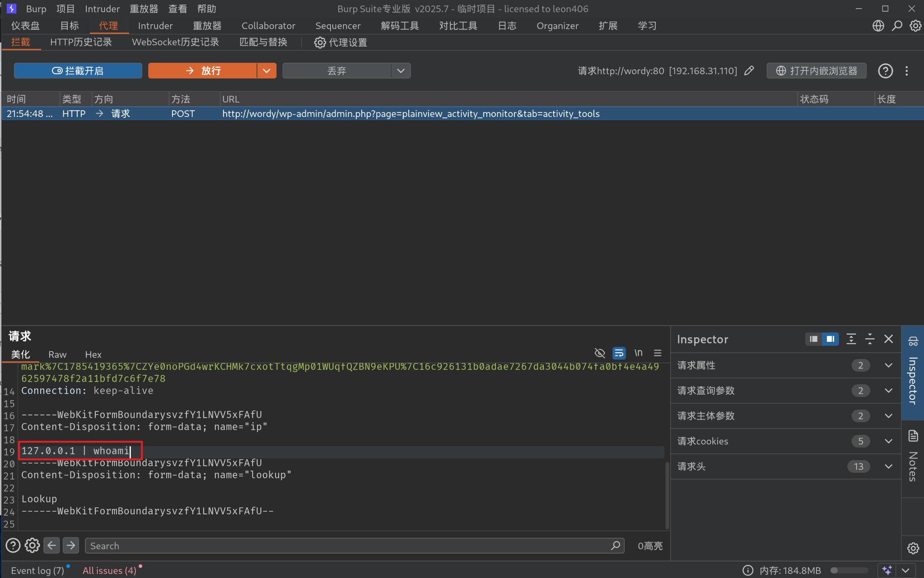
Task: Click the search magnifier icon in the search box
Action: coord(615,545)
